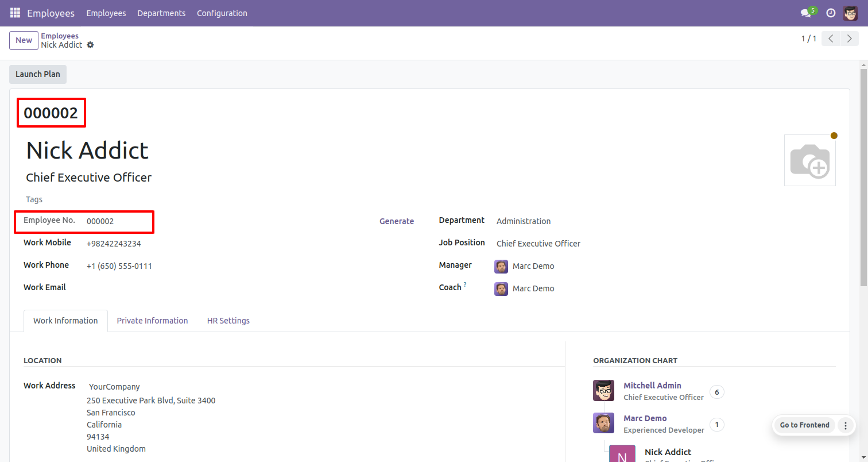Click the Generate link
The height and width of the screenshot is (462, 868).
[397, 221]
